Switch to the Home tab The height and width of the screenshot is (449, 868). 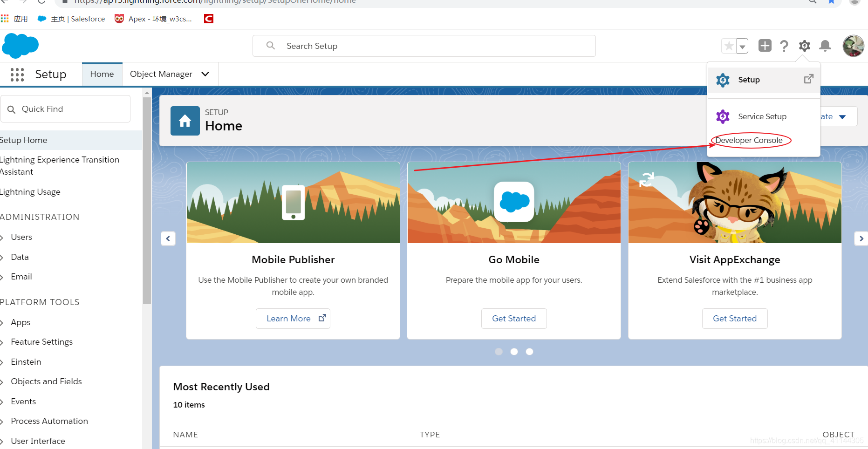(102, 74)
